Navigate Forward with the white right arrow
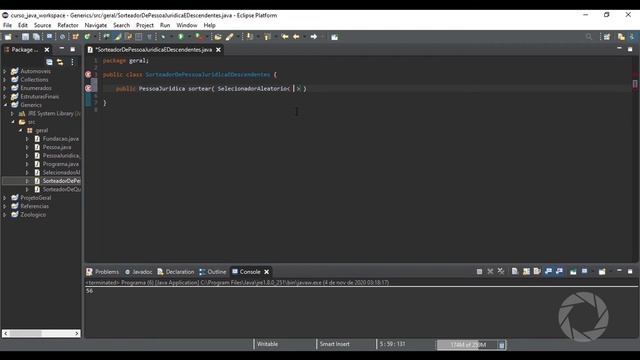Image resolution: width=640 pixels, height=360 pixels. click(x=314, y=37)
